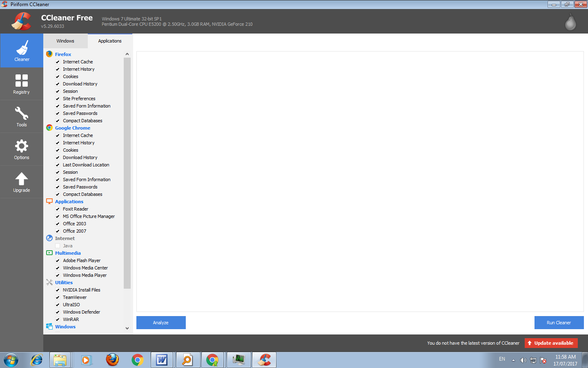Image resolution: width=588 pixels, height=368 pixels.
Task: Select Firefox 'Site Preferences' entry
Action: (x=79, y=99)
